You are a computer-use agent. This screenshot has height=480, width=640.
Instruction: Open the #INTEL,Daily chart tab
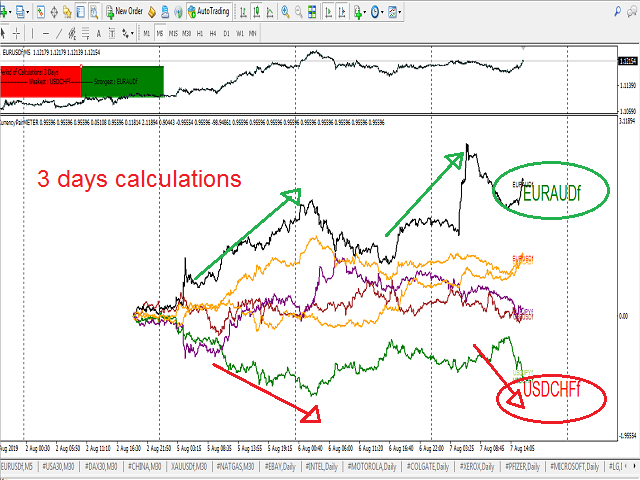coord(321,466)
